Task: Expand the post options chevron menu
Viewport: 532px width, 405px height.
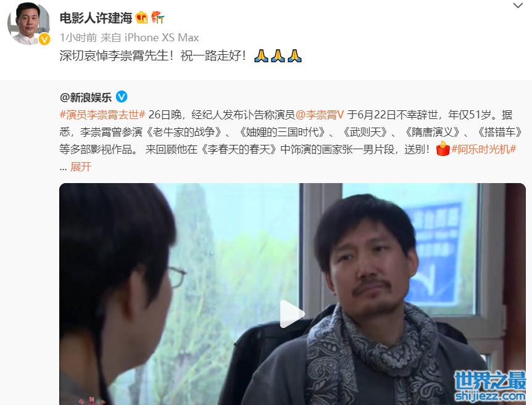Action: click(518, 6)
